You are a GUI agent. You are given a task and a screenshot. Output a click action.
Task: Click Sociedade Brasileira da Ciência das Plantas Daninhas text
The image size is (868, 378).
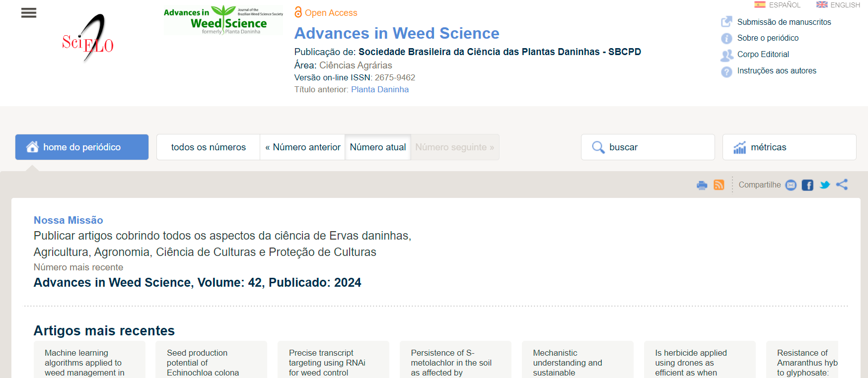click(500, 52)
